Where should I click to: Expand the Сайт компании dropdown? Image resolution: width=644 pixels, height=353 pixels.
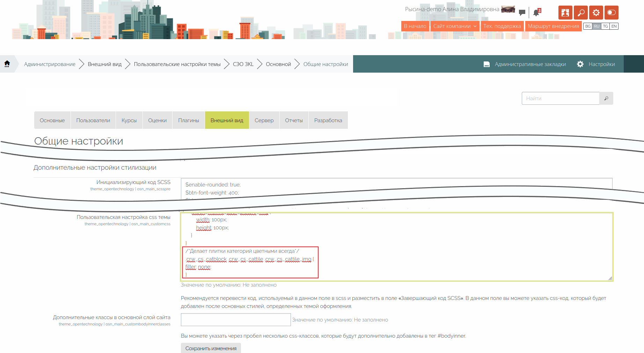coord(455,26)
